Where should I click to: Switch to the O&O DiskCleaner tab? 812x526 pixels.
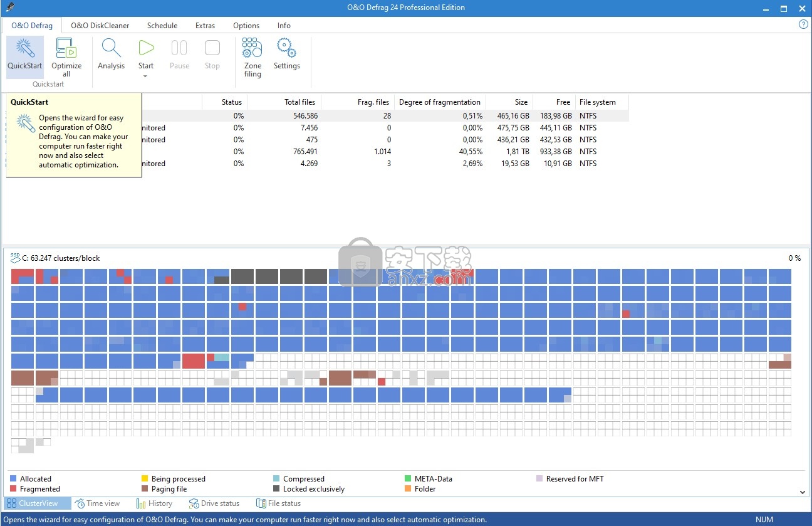[x=100, y=26]
